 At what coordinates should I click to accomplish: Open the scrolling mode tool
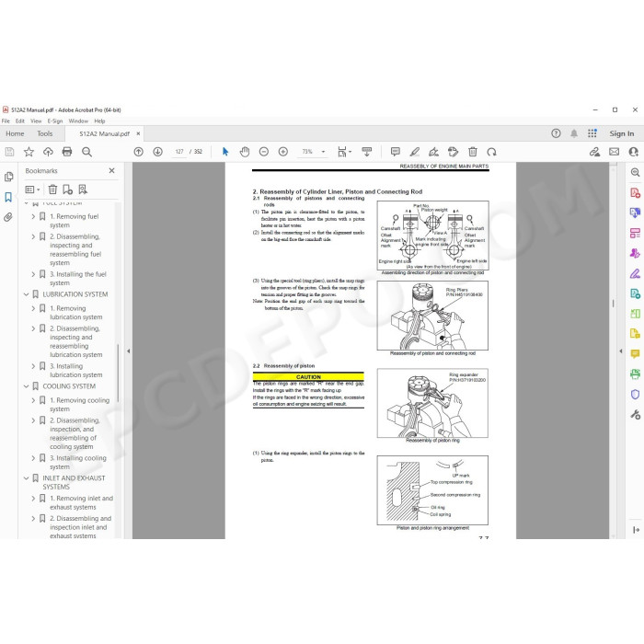tap(366, 152)
